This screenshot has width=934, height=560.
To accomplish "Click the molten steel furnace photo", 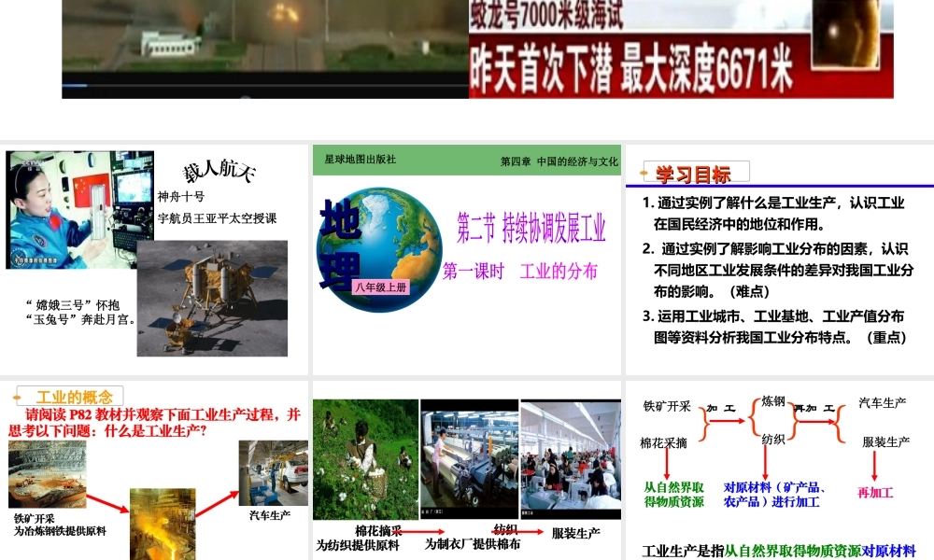I will point(163,525).
